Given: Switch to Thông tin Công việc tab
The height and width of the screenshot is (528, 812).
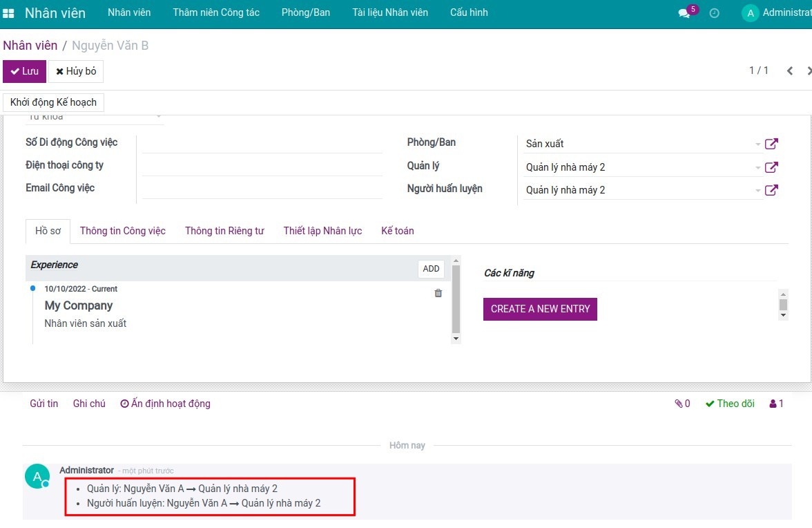Looking at the screenshot, I should click(x=122, y=231).
